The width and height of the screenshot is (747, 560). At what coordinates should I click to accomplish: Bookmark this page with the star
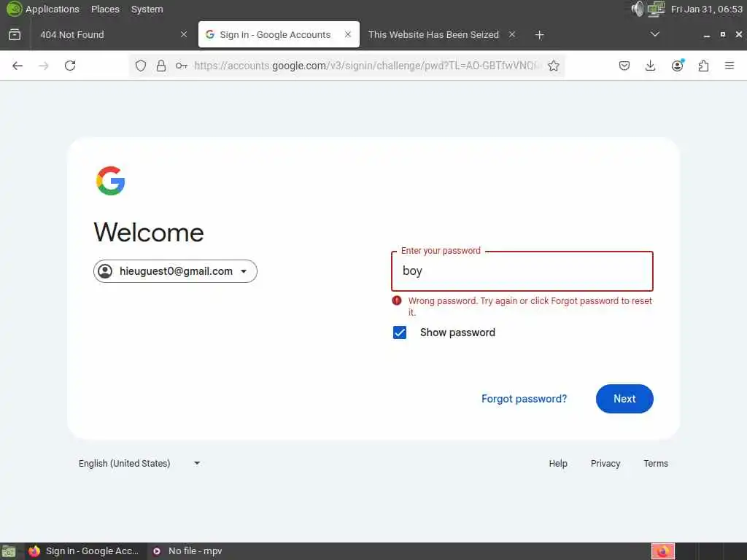[x=553, y=66]
